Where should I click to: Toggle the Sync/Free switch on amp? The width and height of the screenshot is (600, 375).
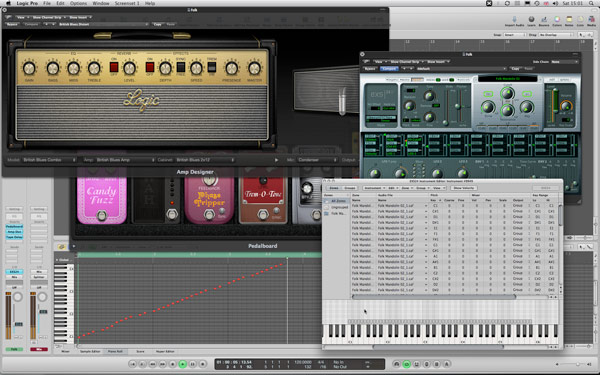181,67
